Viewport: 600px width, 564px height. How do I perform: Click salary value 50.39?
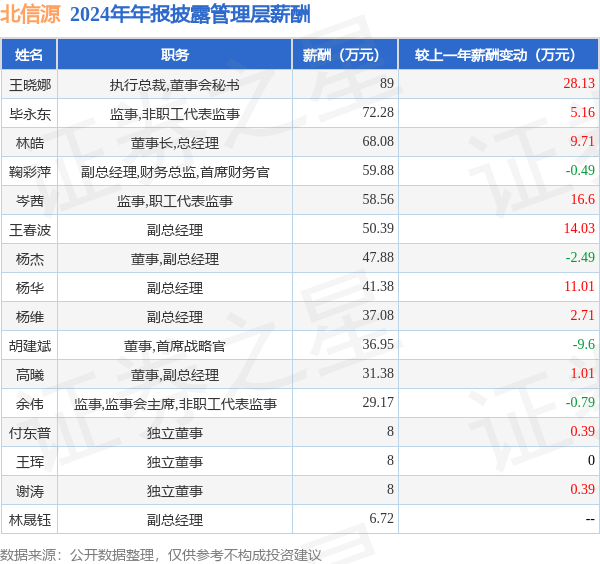click(x=378, y=228)
